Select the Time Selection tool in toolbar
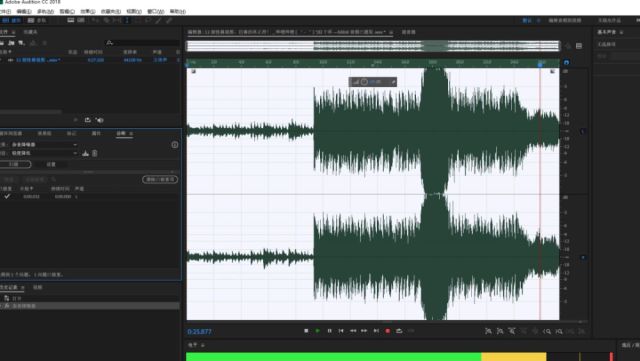Viewport: 640px width, 361px height. point(127,20)
